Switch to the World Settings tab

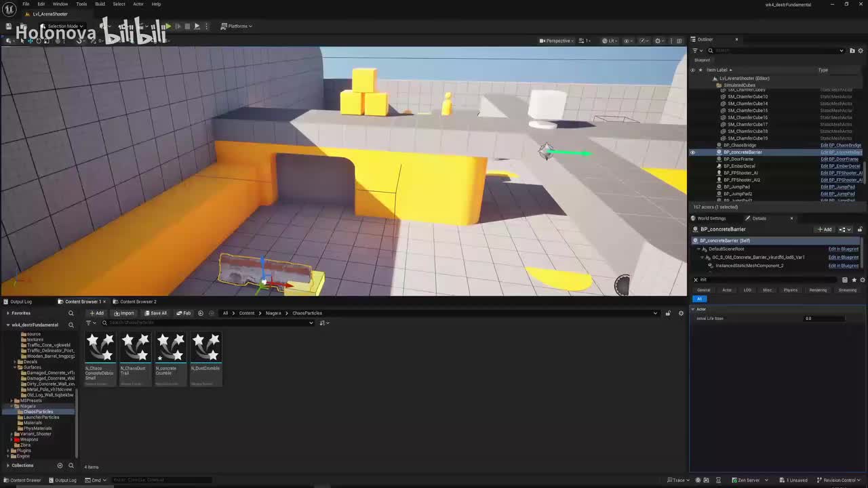708,218
